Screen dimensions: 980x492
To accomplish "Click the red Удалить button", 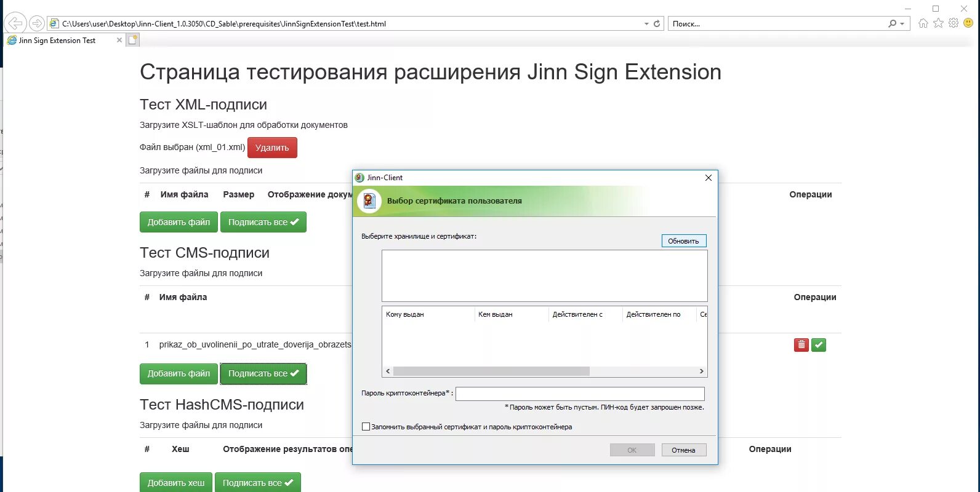I will coord(272,148).
